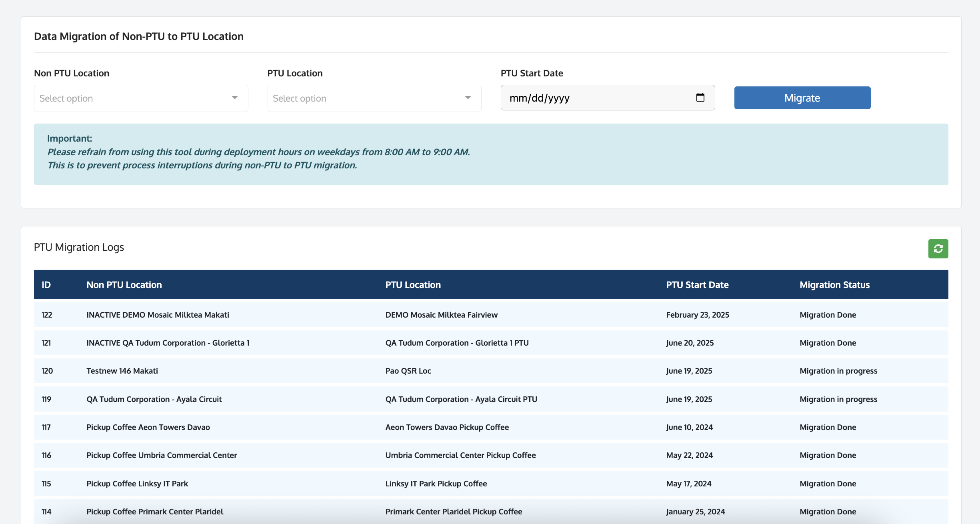Click the PTU Start Date column header
Screen dimensions: 980x524
(x=697, y=285)
